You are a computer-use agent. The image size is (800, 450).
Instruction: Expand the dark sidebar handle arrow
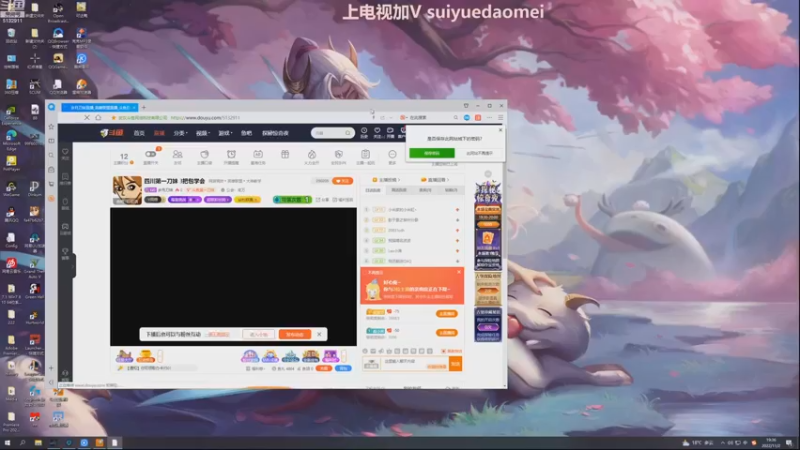tap(73, 265)
